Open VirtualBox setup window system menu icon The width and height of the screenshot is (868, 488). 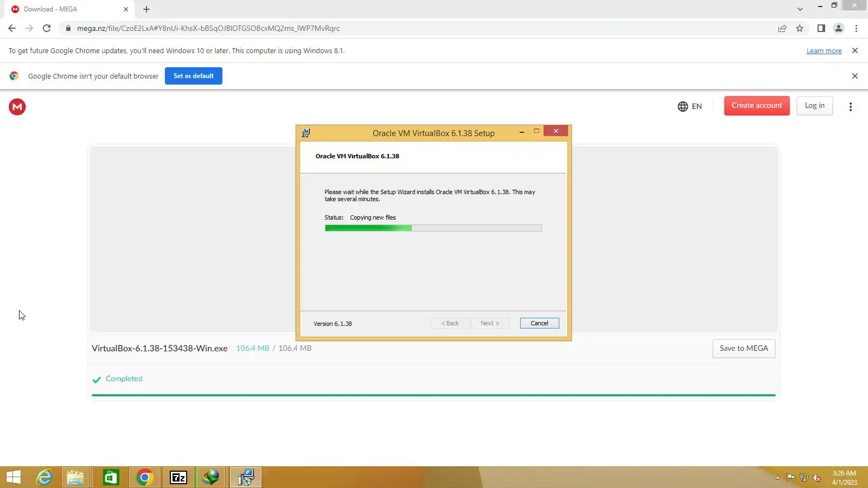306,133
